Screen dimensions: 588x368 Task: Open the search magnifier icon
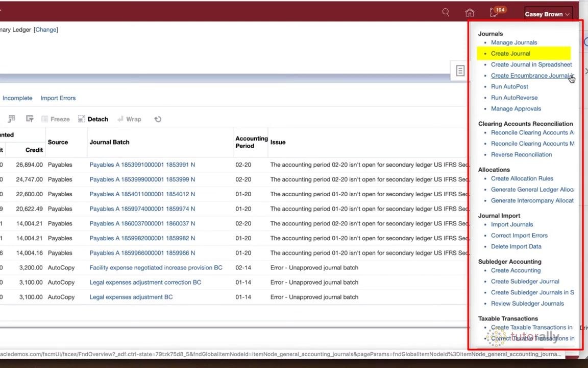446,12
